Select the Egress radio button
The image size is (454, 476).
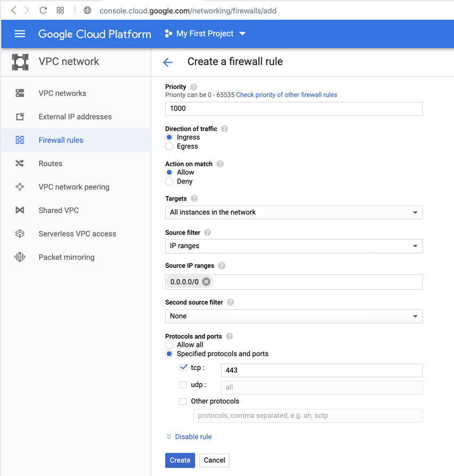(169, 146)
